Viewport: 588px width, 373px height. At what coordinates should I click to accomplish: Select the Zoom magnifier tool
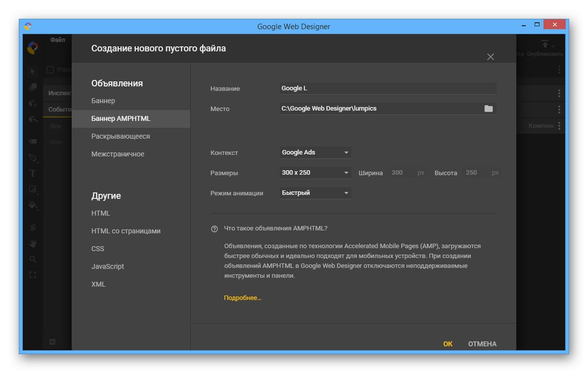click(x=33, y=259)
